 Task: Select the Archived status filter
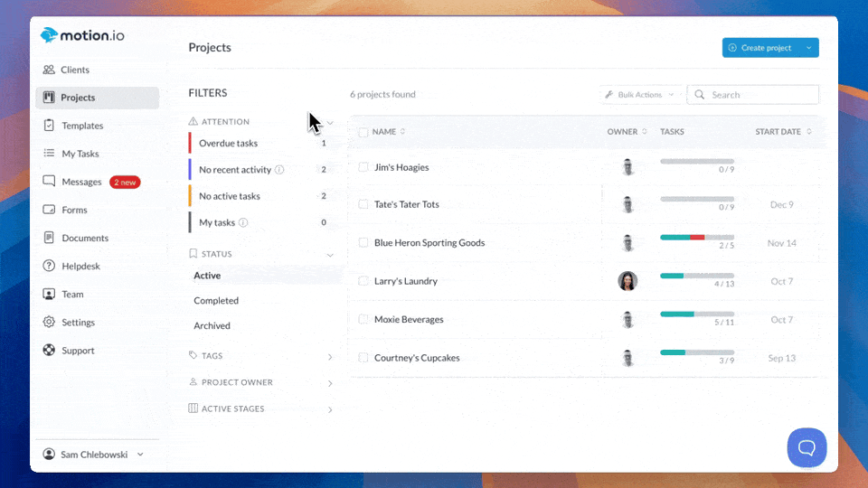tap(212, 325)
